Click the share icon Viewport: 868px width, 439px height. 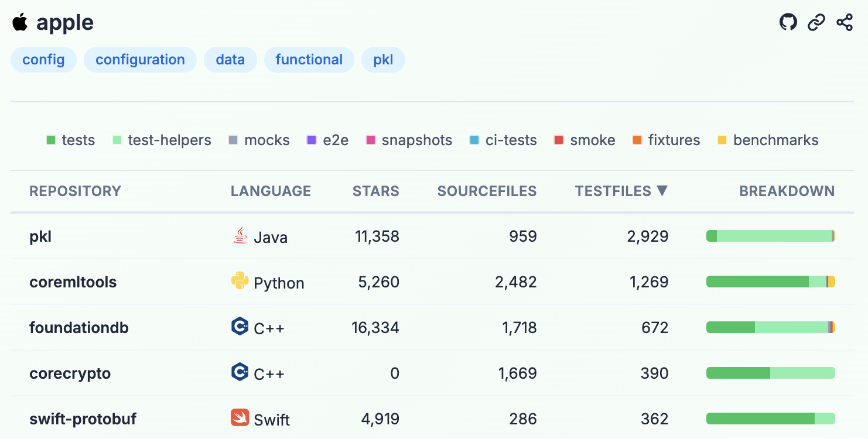[x=845, y=22]
